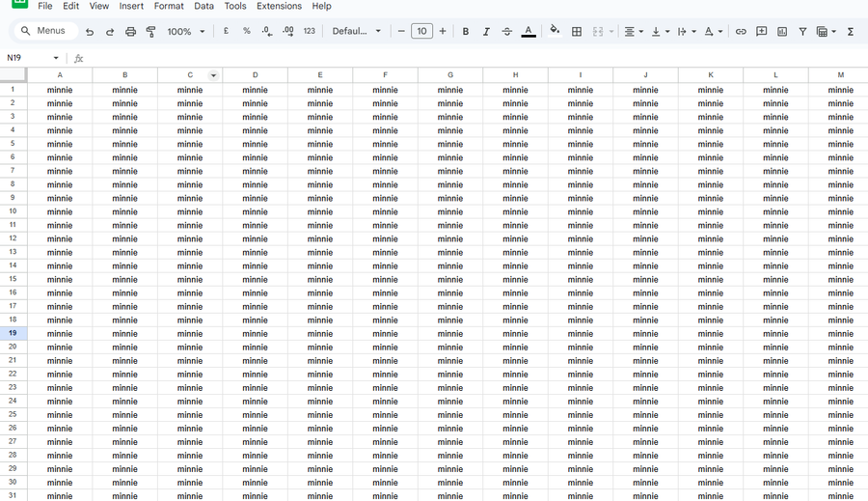Open the File menu
Screen dimensions: 868x501
coord(44,6)
